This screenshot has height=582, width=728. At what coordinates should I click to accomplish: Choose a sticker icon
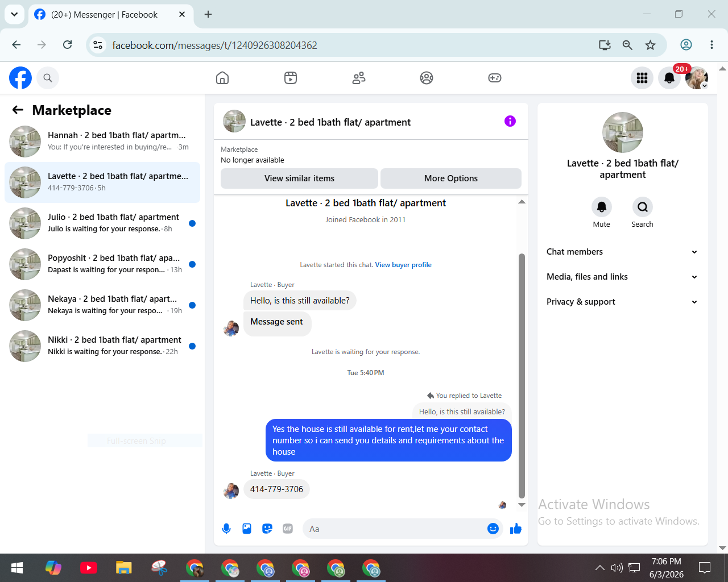[267, 529]
